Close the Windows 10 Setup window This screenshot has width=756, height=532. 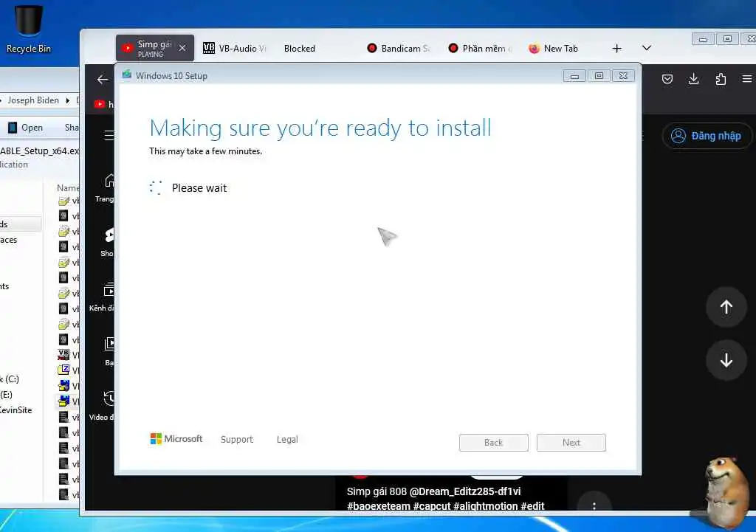(x=623, y=76)
